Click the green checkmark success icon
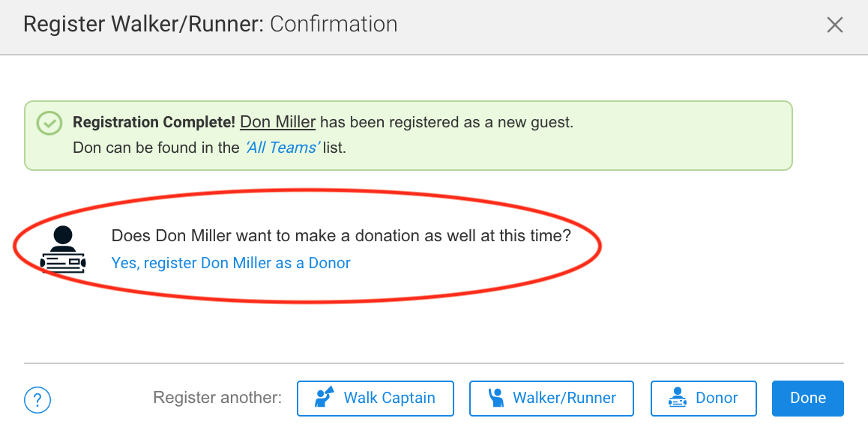 [49, 123]
